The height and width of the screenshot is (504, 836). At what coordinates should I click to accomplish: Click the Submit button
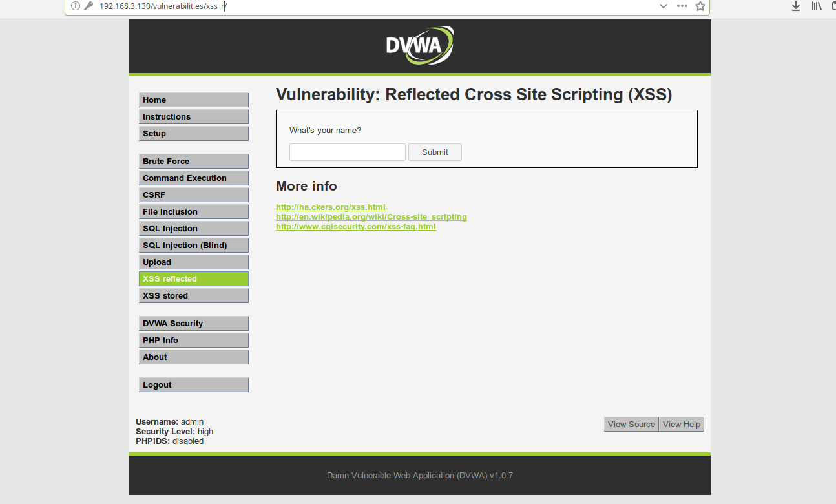[x=435, y=152]
